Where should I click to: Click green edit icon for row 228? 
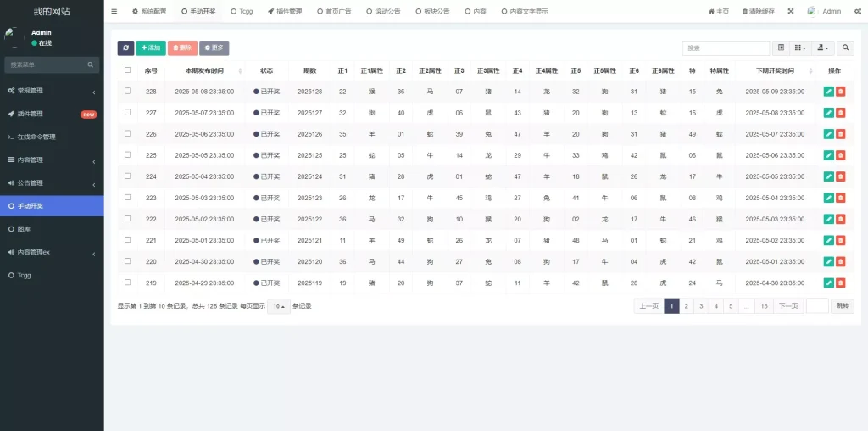tap(828, 92)
